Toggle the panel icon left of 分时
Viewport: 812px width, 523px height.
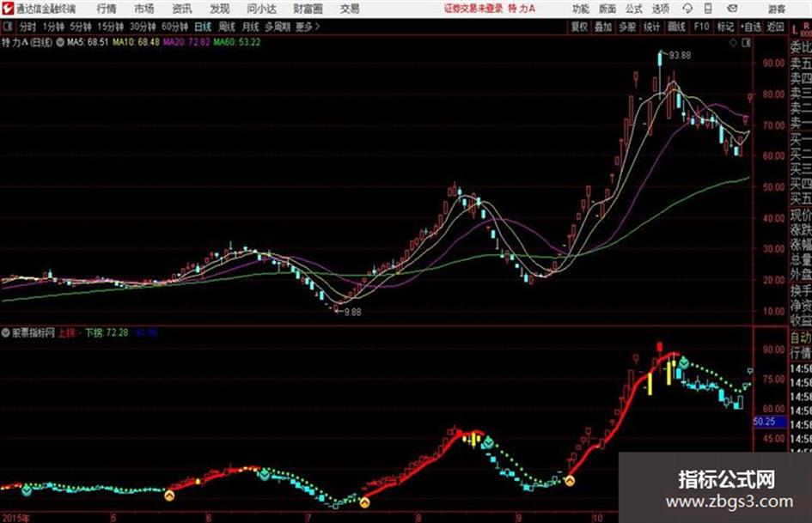[7, 27]
